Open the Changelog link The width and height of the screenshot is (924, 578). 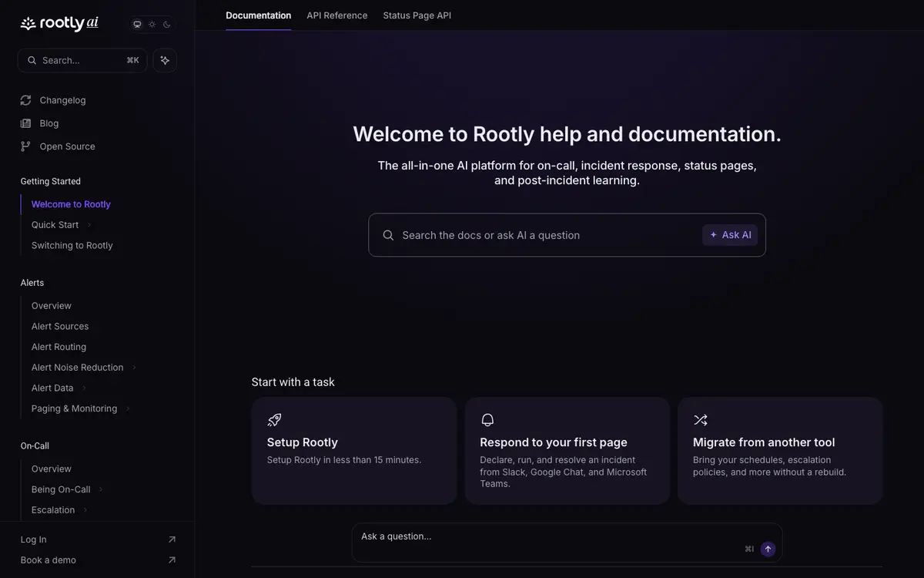tap(62, 100)
